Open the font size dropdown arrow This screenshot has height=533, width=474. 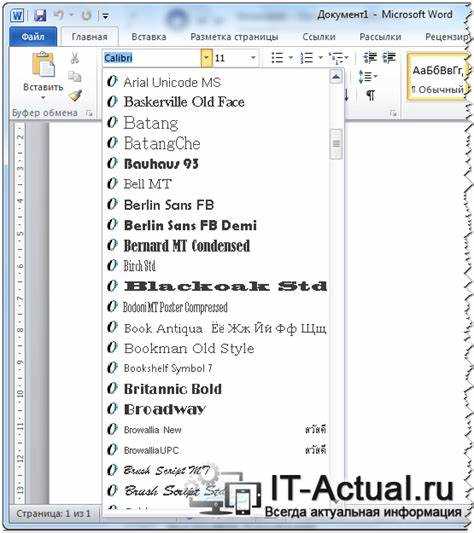[253, 58]
